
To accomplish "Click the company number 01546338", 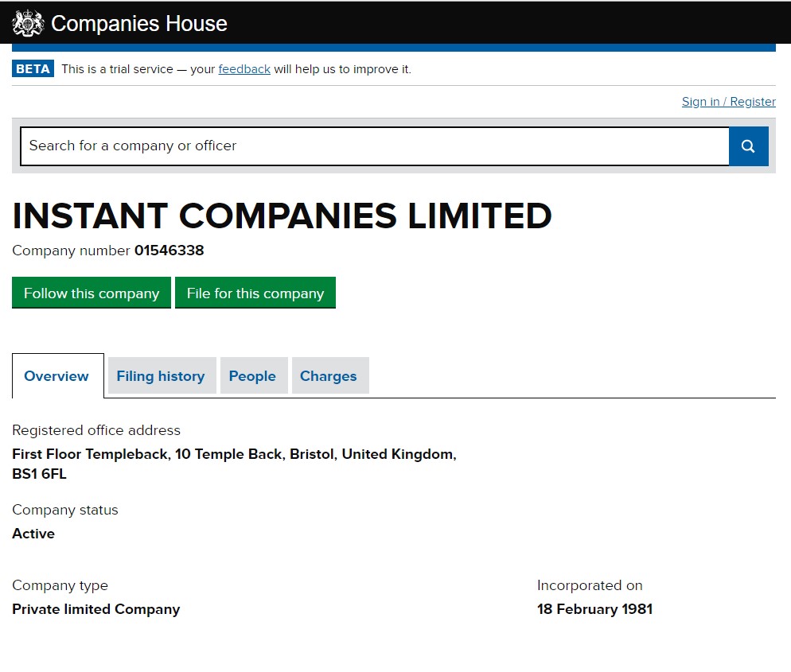I will point(169,251).
